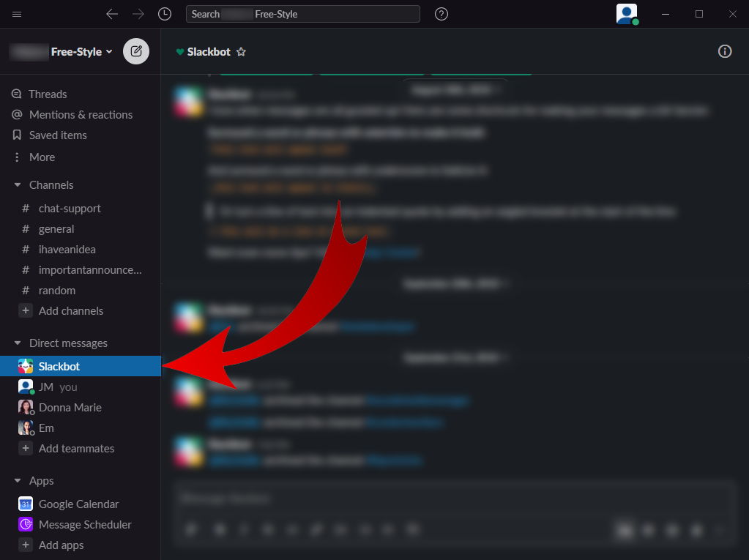
Task: Click the JM avatar in direct messages
Action: pyautogui.click(x=26, y=387)
